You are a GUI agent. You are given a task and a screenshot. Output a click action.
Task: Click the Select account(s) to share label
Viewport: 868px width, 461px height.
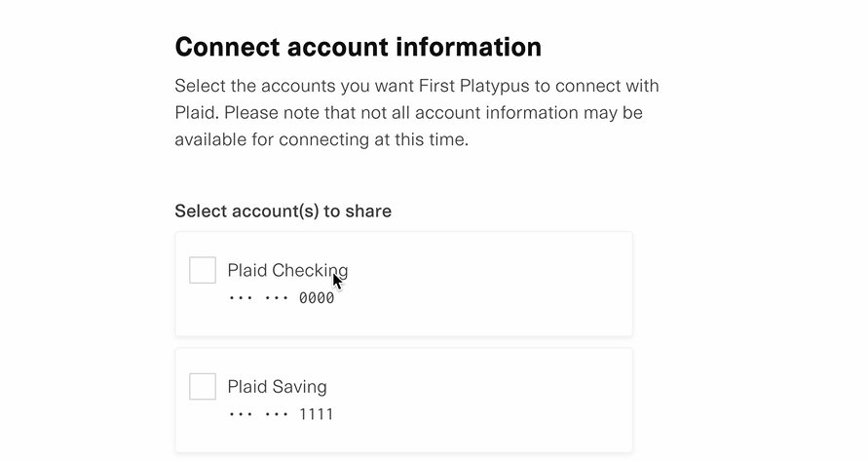283,211
